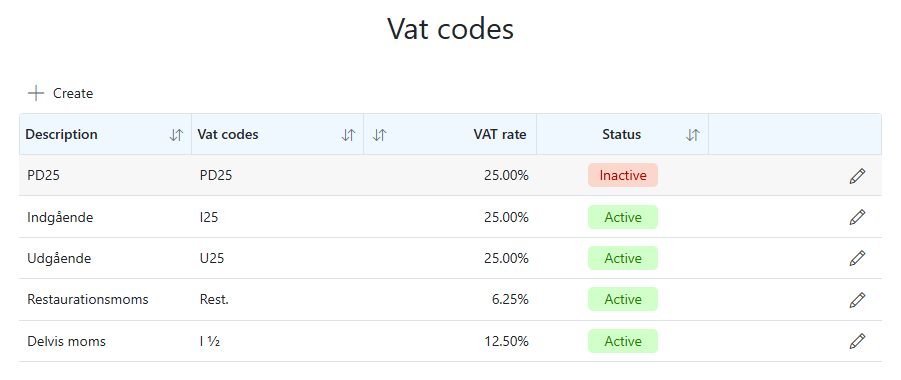Screen dimensions: 901x380
Task: Click the edit pencil for Restaurationsmoms
Action: (857, 300)
